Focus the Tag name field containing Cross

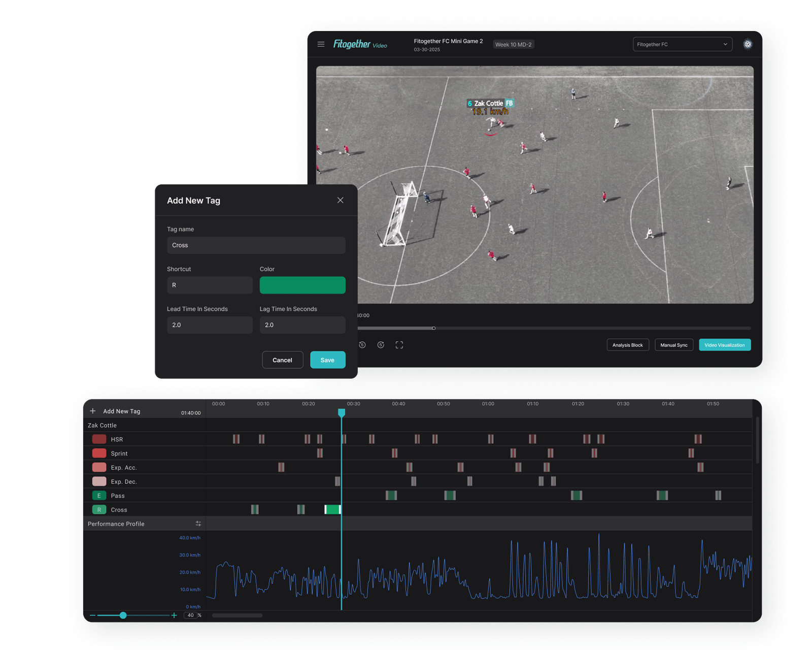256,245
